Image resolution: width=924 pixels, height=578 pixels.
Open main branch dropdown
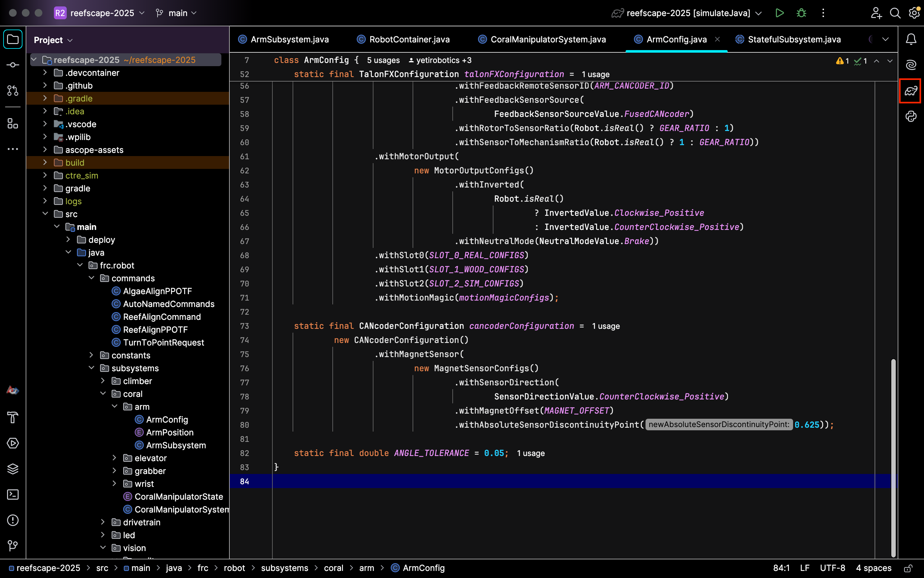[176, 13]
